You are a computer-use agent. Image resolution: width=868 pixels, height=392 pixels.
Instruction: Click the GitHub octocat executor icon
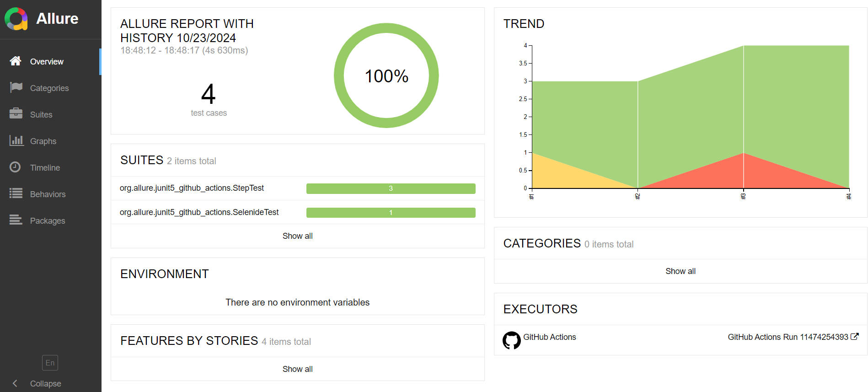pyautogui.click(x=511, y=340)
